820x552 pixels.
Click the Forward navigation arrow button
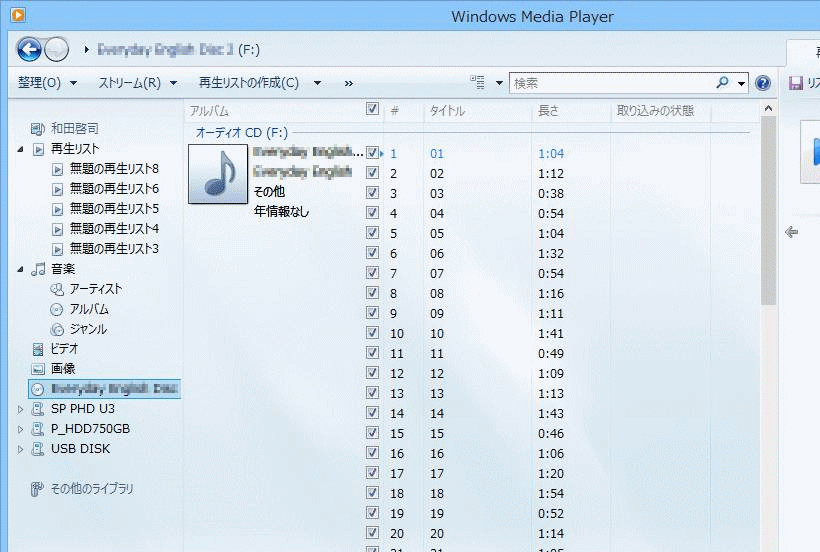coord(56,50)
